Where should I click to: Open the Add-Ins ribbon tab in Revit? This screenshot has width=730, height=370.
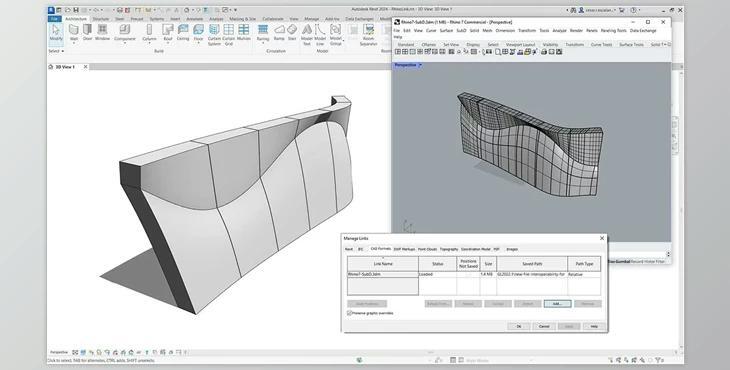pyautogui.click(x=332, y=19)
